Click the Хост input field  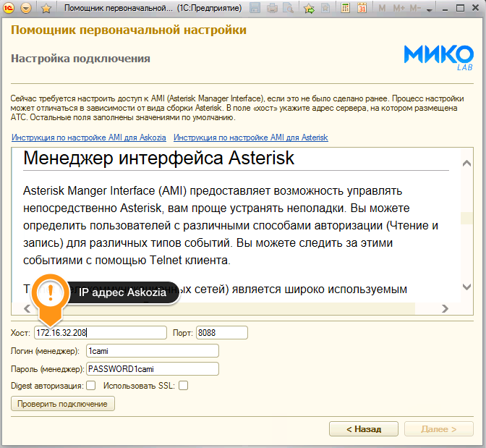pos(101,333)
